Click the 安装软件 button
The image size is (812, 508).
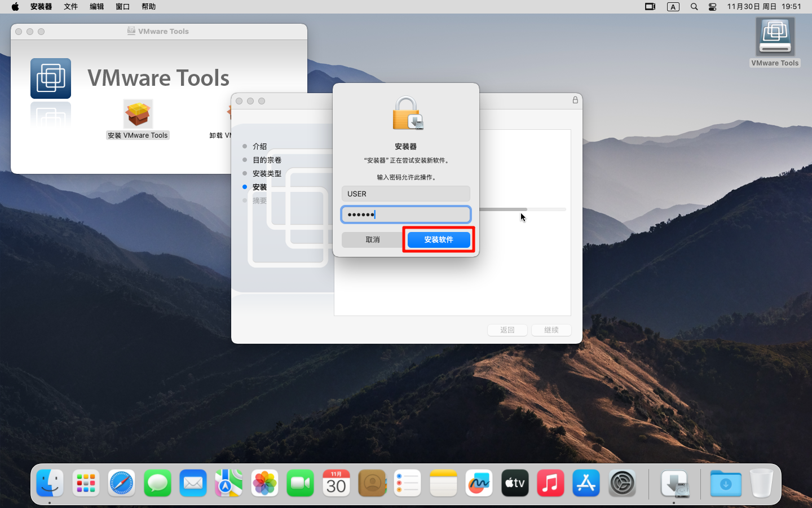[x=439, y=239]
